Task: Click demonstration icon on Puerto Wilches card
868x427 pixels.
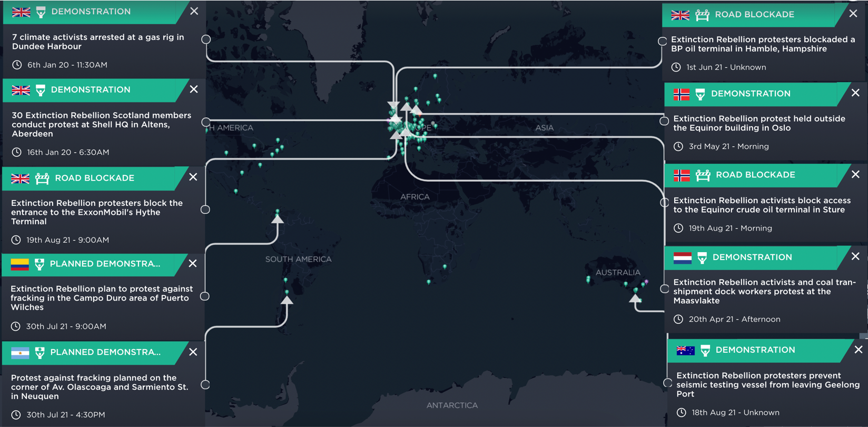Action: 40,264
